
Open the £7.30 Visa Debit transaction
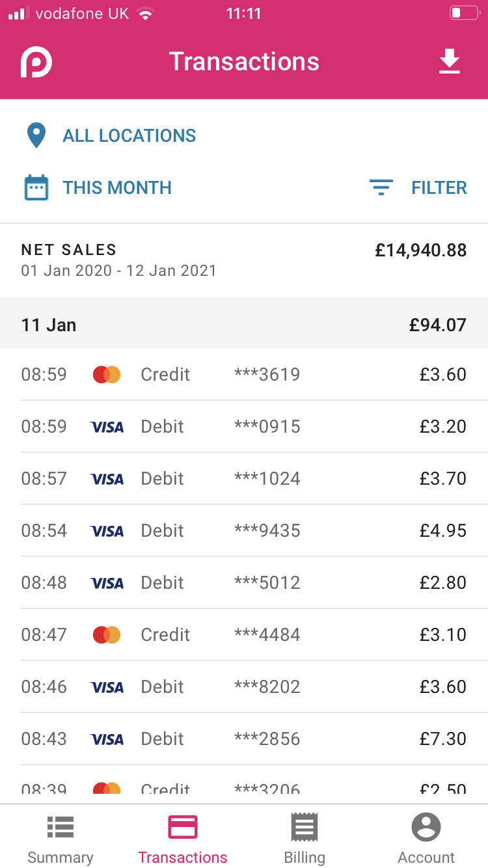pyautogui.click(x=244, y=739)
